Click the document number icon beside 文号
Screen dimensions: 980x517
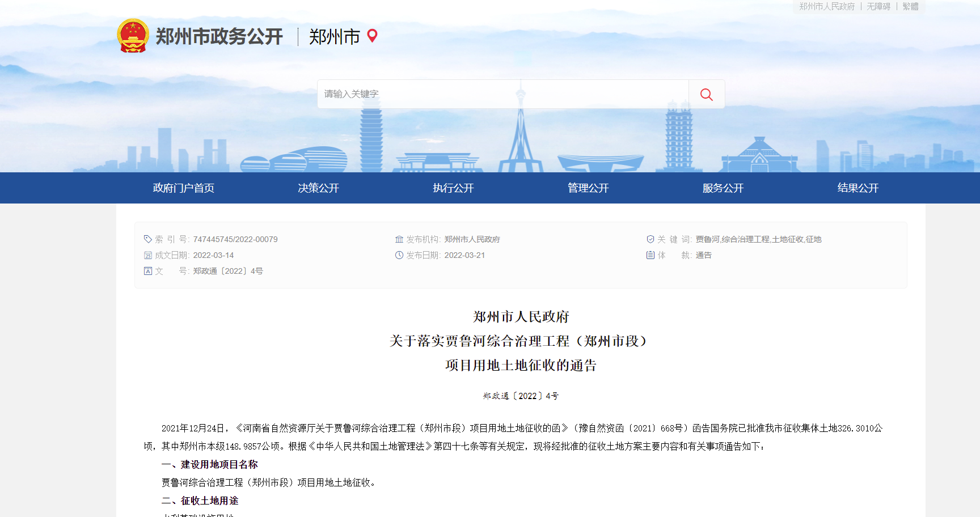148,271
